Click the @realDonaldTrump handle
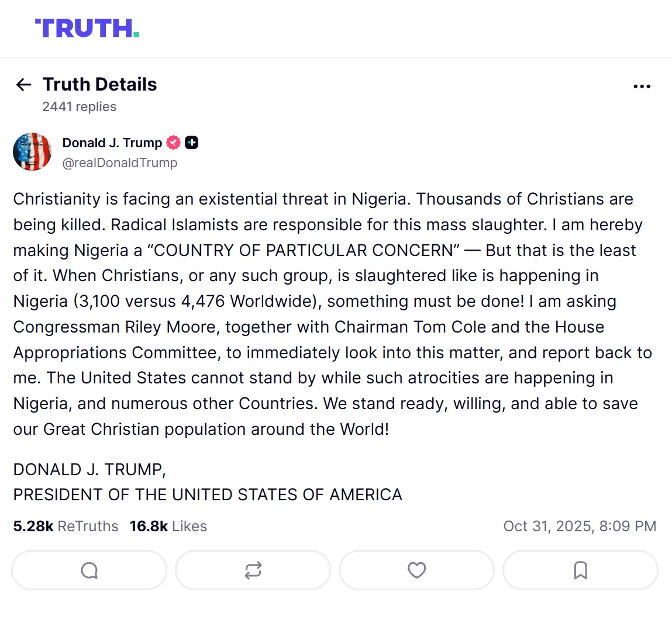The width and height of the screenshot is (672, 623). click(120, 163)
